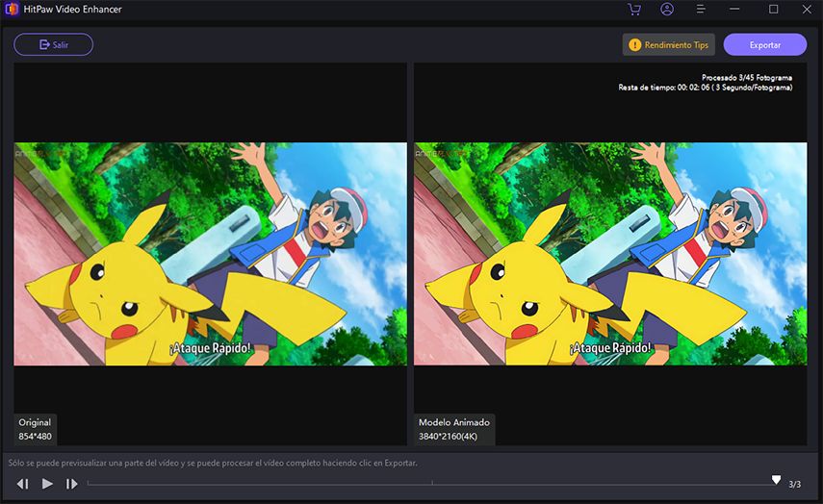Click the yellow warning icon in Rendimiento Tips

tap(634, 44)
